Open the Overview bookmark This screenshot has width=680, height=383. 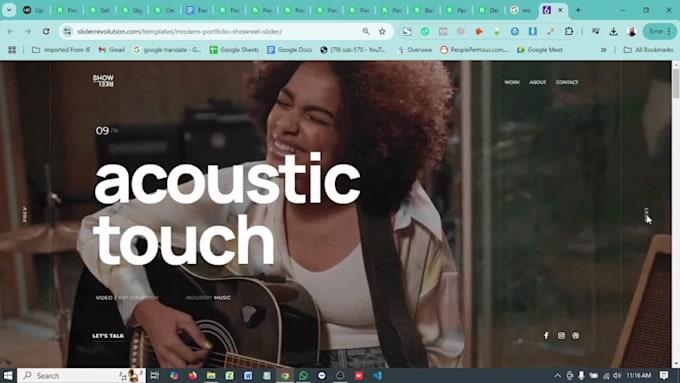(x=415, y=50)
